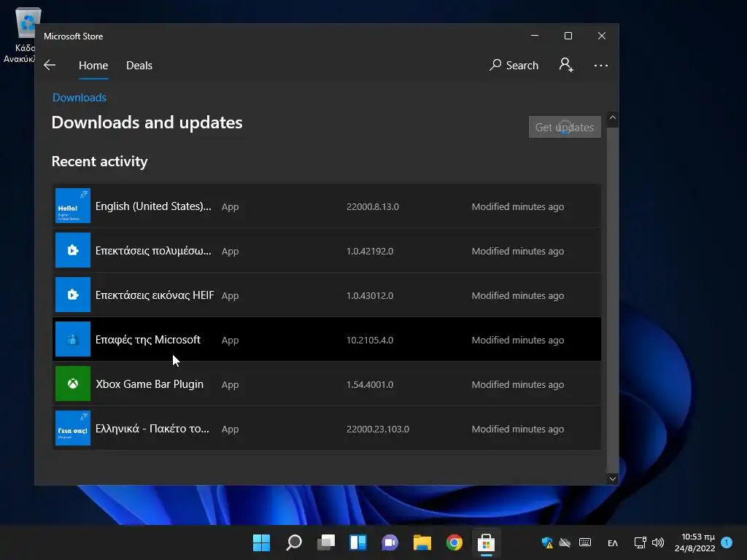Go back using the back arrow

[50, 65]
